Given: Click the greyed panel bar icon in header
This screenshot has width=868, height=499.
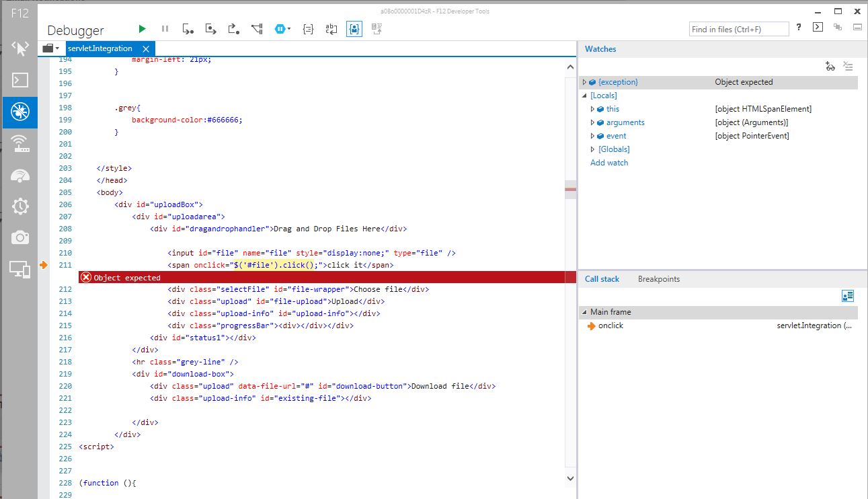Looking at the screenshot, I should [x=857, y=28].
